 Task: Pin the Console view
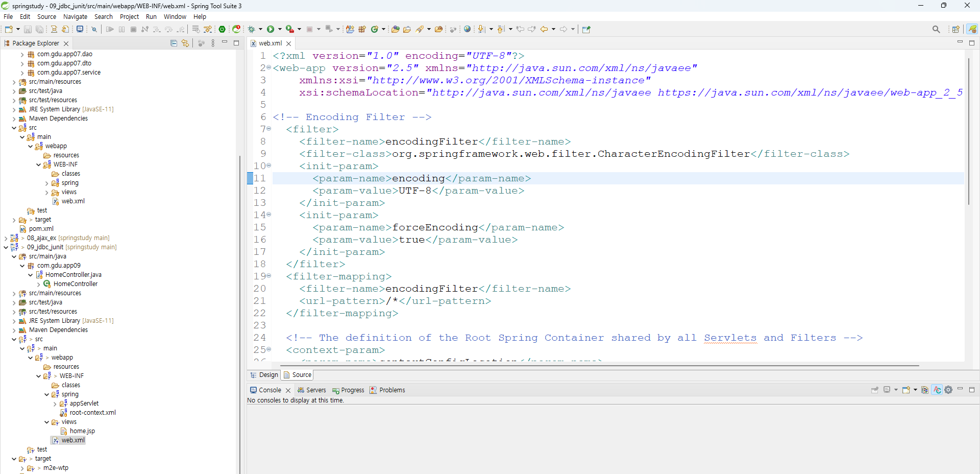[x=874, y=390]
